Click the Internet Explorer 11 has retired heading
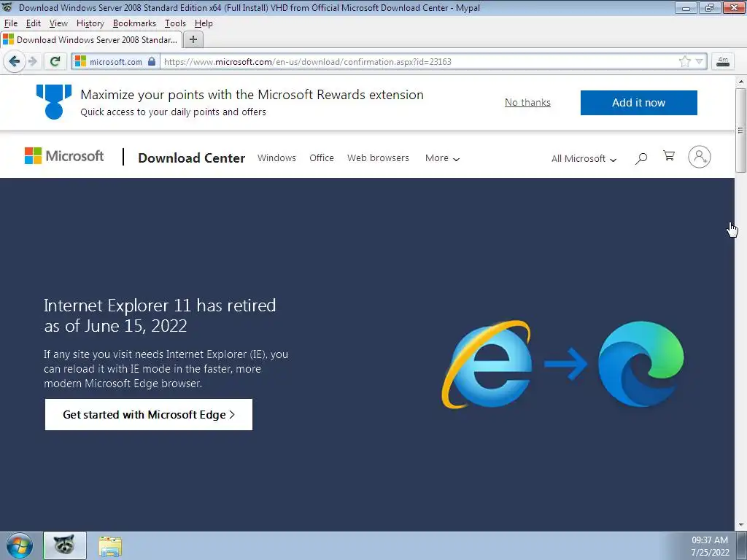This screenshot has height=560, width=747. 160,315
